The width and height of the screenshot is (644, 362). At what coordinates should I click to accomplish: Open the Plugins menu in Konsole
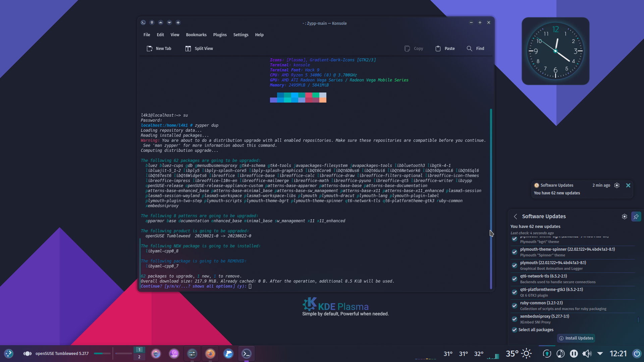click(220, 35)
